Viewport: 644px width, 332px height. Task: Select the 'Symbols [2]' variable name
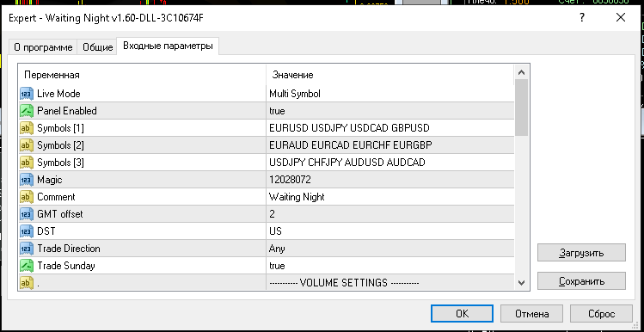point(60,145)
